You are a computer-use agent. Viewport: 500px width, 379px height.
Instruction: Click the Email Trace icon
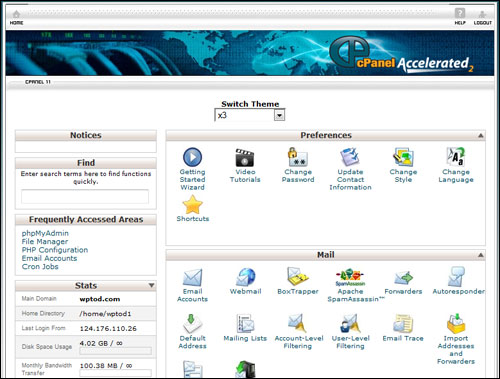pos(403,323)
